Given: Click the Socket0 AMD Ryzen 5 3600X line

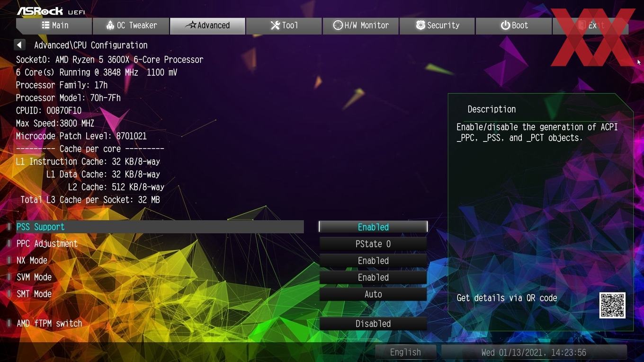Looking at the screenshot, I should (x=109, y=60).
